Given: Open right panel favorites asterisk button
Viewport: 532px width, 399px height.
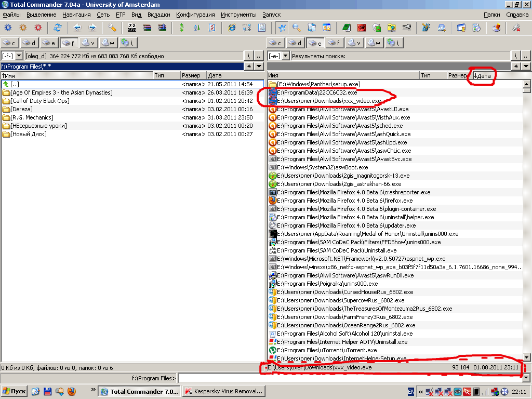Looking at the screenshot, I should 516,66.
